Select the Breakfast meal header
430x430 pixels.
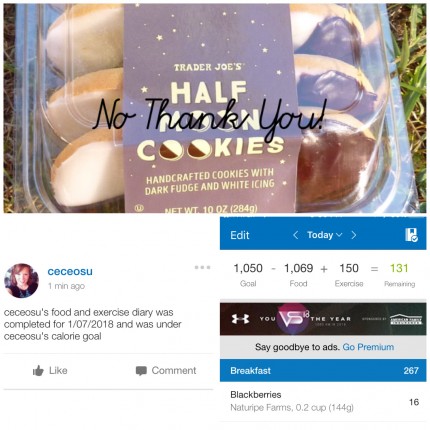pyautogui.click(x=323, y=371)
